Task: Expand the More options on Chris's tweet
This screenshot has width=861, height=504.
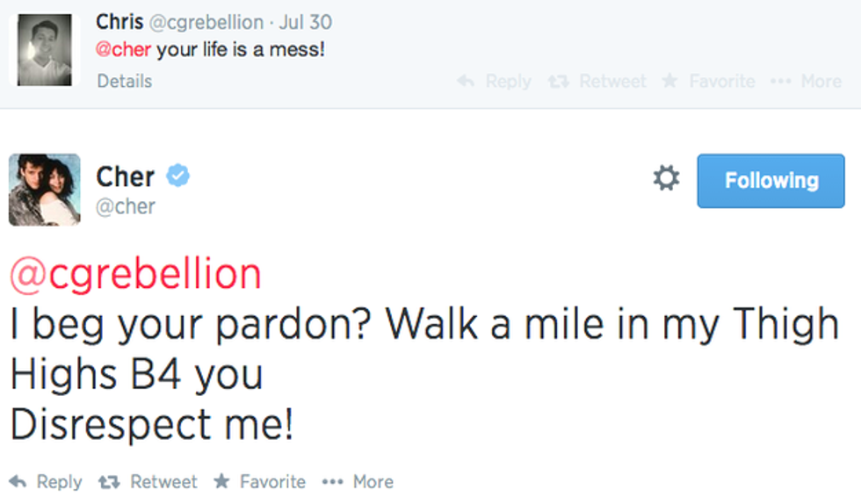Action: (x=779, y=82)
